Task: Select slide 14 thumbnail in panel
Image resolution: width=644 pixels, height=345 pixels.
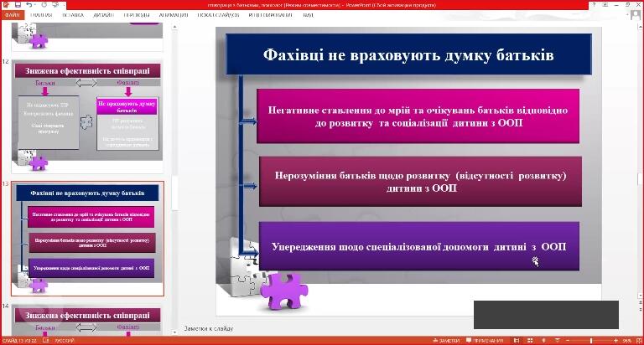Action: (x=87, y=320)
